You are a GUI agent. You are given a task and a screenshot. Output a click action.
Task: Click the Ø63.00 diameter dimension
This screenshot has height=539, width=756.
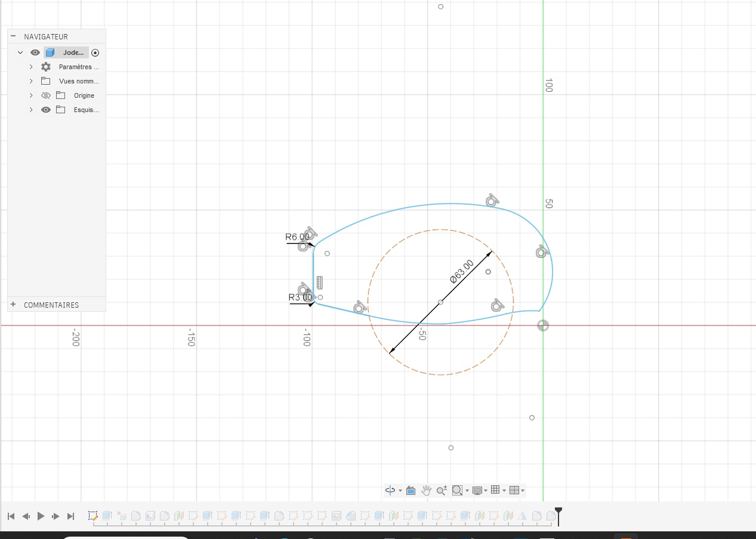[x=461, y=271]
